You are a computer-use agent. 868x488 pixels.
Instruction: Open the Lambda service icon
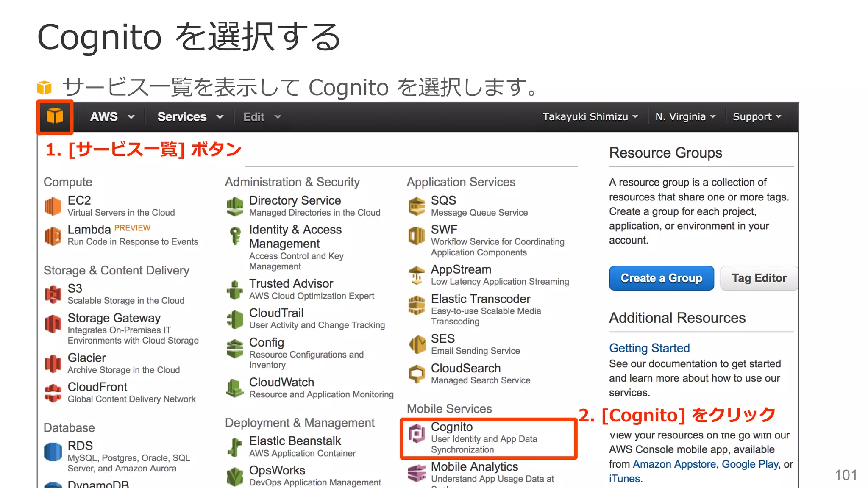point(53,236)
